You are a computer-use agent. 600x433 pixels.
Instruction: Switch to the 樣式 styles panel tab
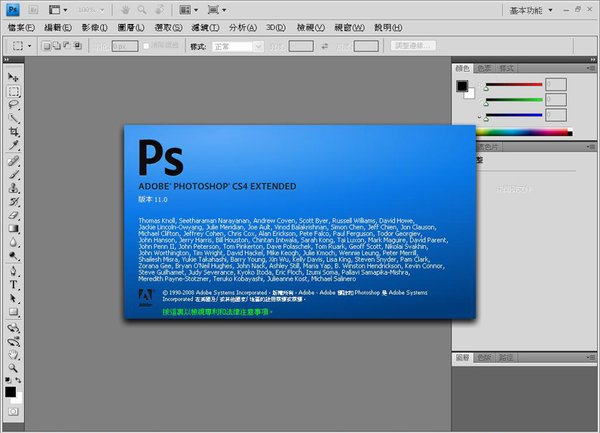pyautogui.click(x=506, y=68)
